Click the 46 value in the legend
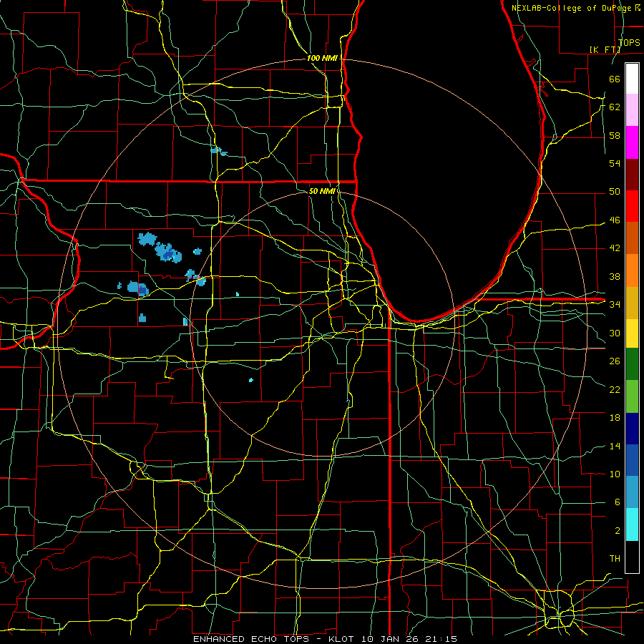 pyautogui.click(x=615, y=220)
